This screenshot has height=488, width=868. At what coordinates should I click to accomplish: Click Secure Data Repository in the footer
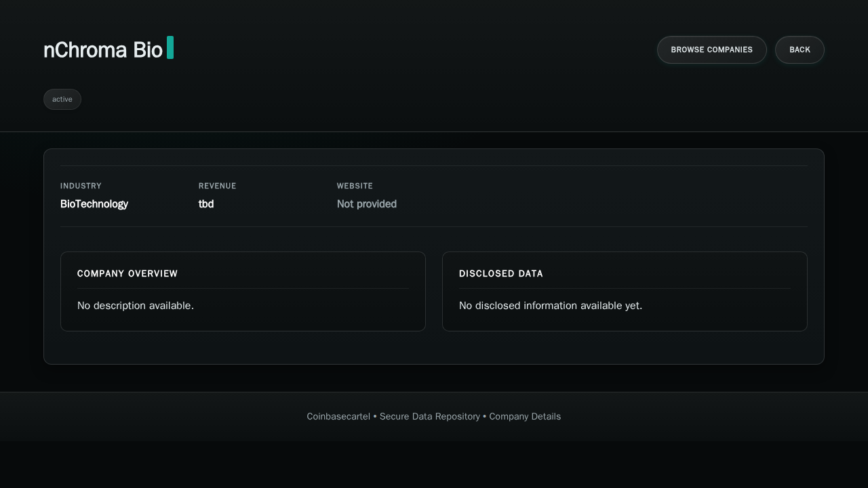pos(430,416)
